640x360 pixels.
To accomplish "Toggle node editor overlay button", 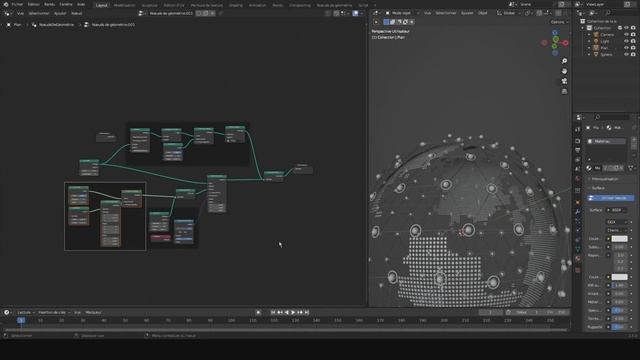I will pyautogui.click(x=356, y=13).
